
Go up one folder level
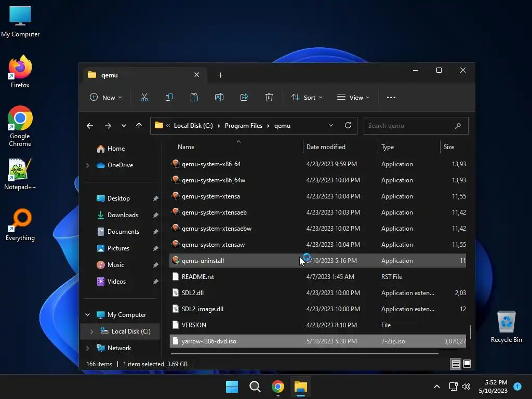point(139,126)
